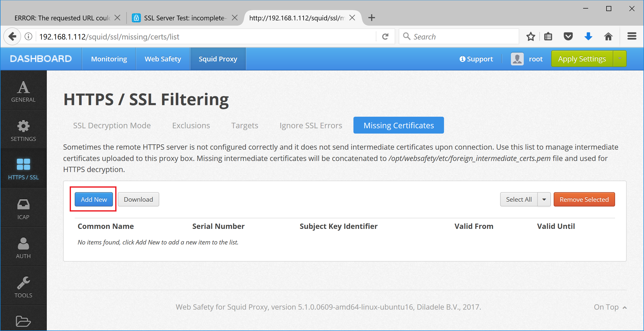Go to the browser home page icon
644x331 pixels.
pyautogui.click(x=608, y=37)
